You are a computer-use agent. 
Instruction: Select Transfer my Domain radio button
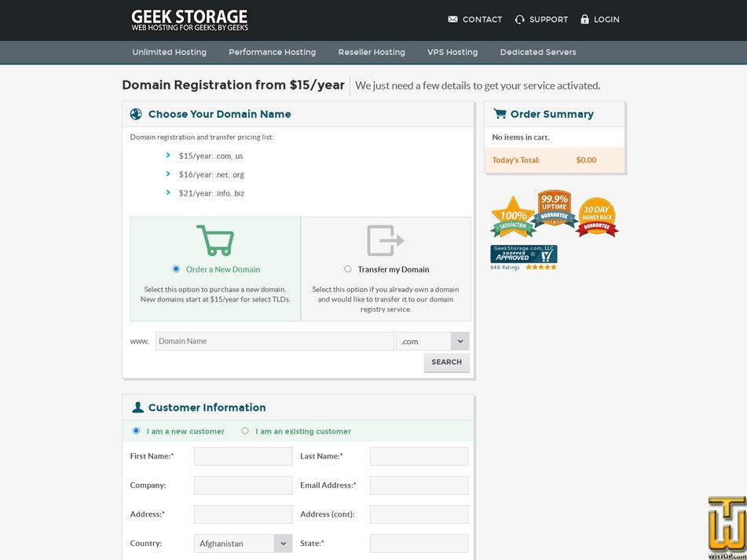tap(348, 269)
